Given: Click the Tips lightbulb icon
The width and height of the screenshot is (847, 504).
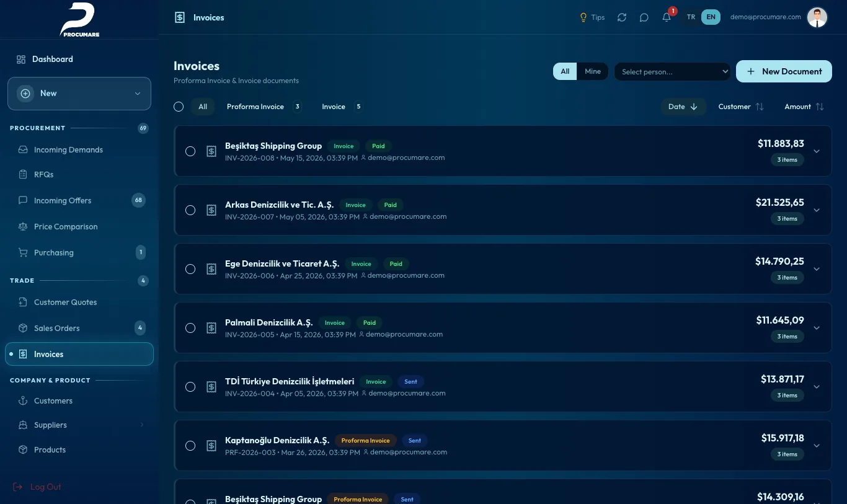Looking at the screenshot, I should tap(583, 17).
